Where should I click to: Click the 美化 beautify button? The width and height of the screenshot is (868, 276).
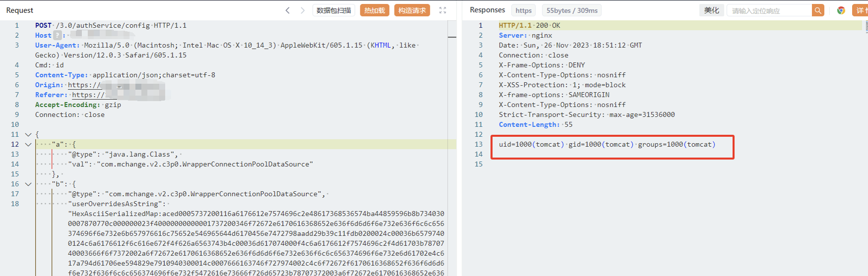pos(712,10)
